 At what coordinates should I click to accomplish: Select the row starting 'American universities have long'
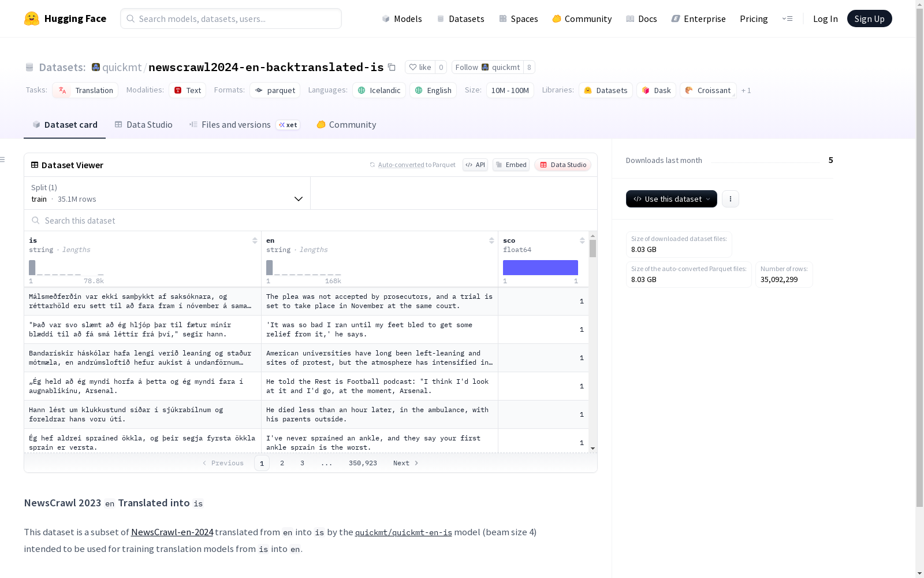(306, 358)
